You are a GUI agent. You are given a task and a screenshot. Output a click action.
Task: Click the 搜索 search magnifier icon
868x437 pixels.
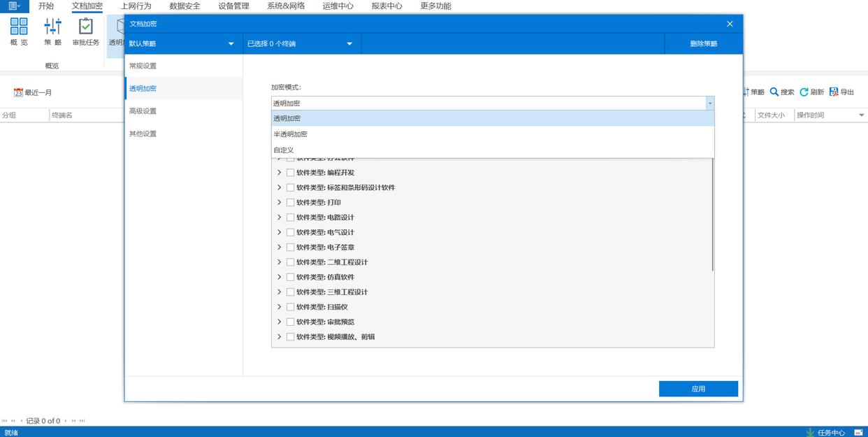pos(774,92)
